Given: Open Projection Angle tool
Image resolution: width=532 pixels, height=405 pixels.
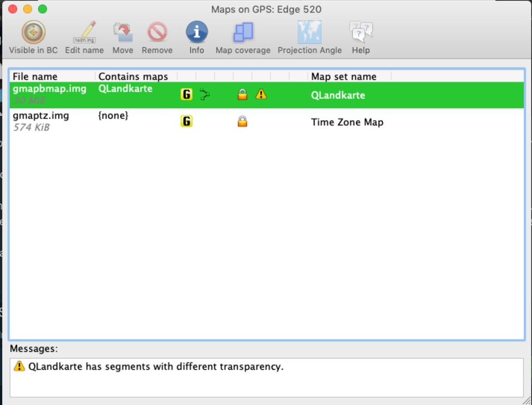Looking at the screenshot, I should coord(310,33).
